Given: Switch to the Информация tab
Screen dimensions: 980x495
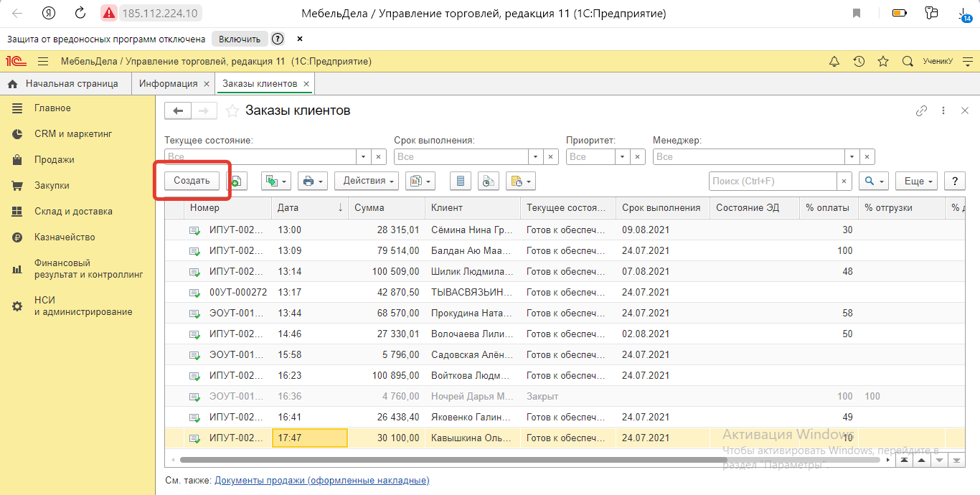Looking at the screenshot, I should click(x=169, y=84).
